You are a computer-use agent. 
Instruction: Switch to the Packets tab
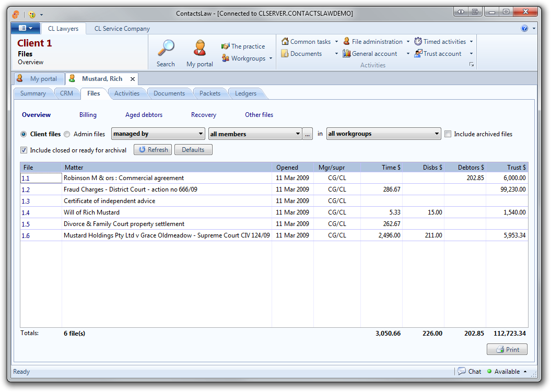click(210, 93)
